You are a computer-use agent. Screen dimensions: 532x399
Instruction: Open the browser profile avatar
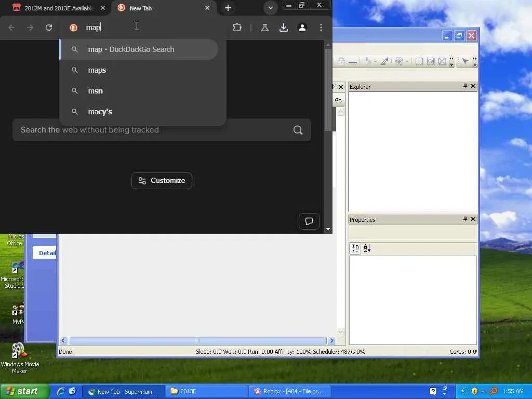(x=302, y=28)
